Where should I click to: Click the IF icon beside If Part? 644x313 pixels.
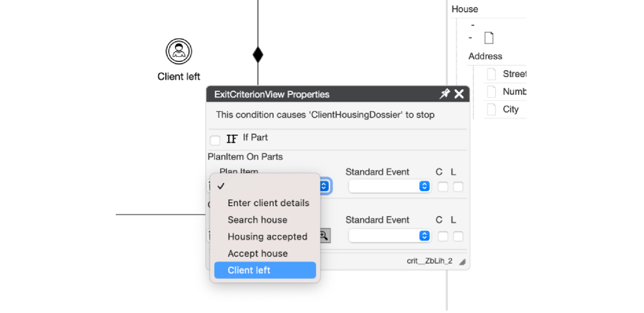click(x=232, y=139)
